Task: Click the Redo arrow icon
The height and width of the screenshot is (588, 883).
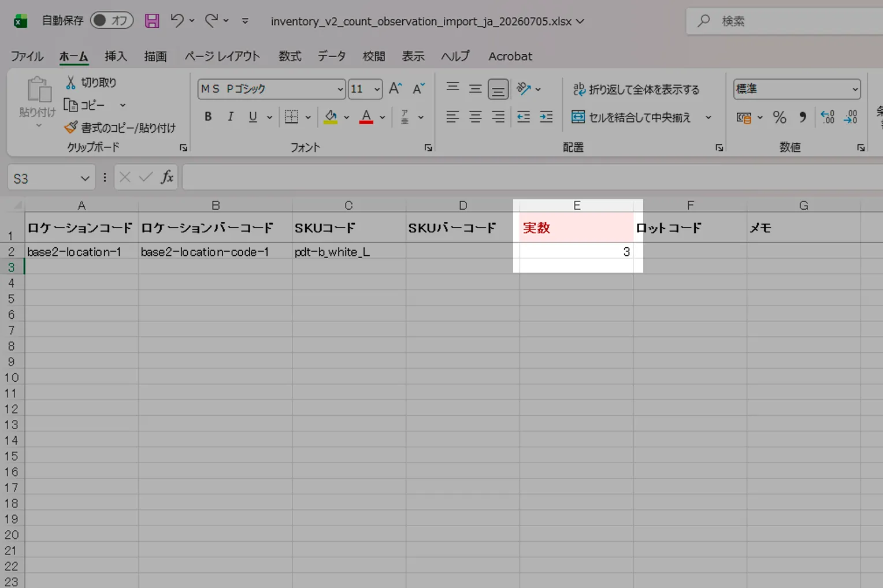Action: pyautogui.click(x=212, y=21)
